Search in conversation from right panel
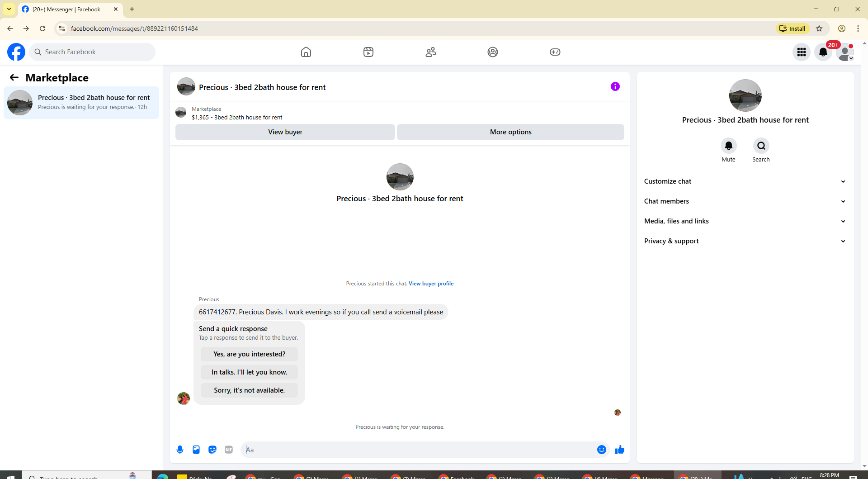 [x=761, y=146]
